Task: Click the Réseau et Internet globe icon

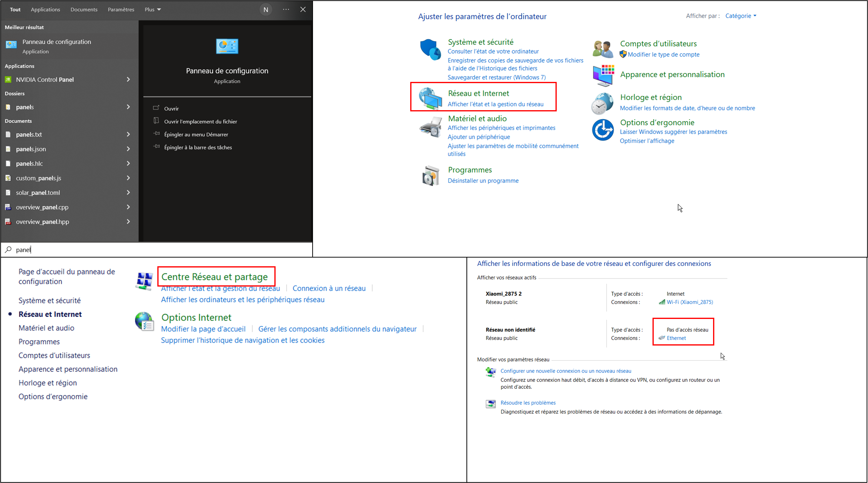Action: point(430,98)
